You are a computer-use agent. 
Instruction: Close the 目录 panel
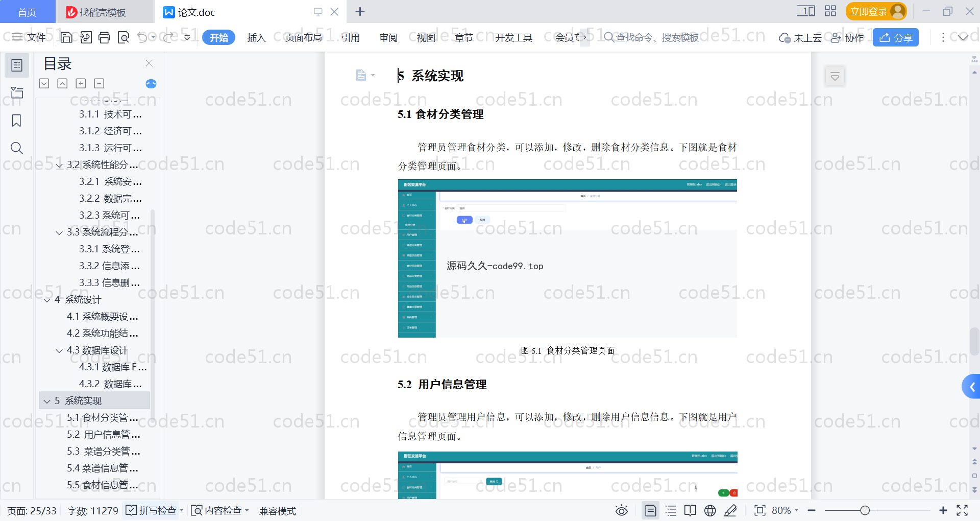(149, 63)
